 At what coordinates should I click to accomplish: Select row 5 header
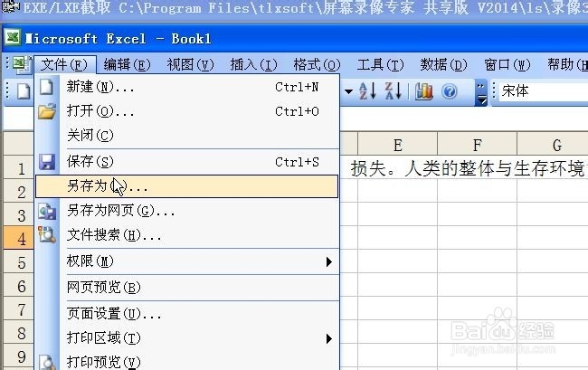(x=19, y=262)
